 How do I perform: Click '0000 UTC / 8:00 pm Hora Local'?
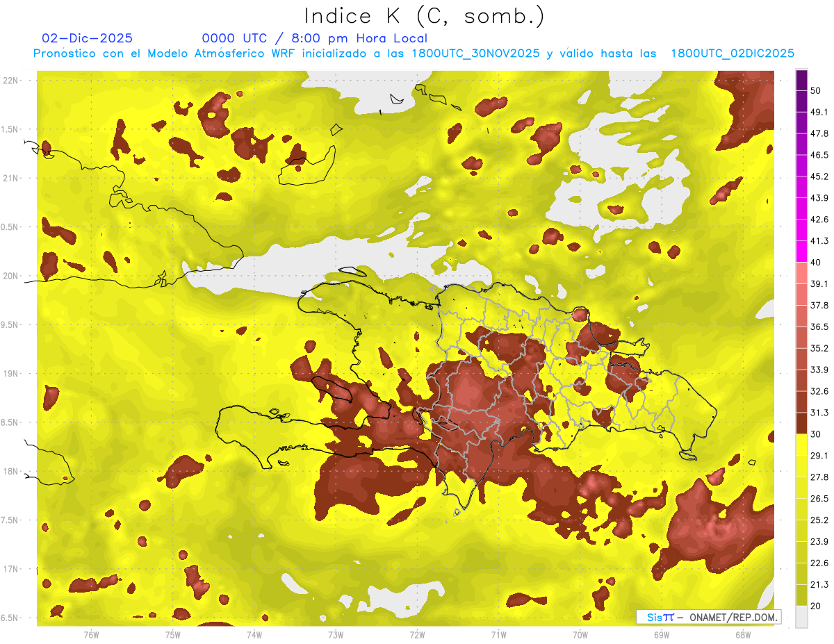tap(314, 38)
